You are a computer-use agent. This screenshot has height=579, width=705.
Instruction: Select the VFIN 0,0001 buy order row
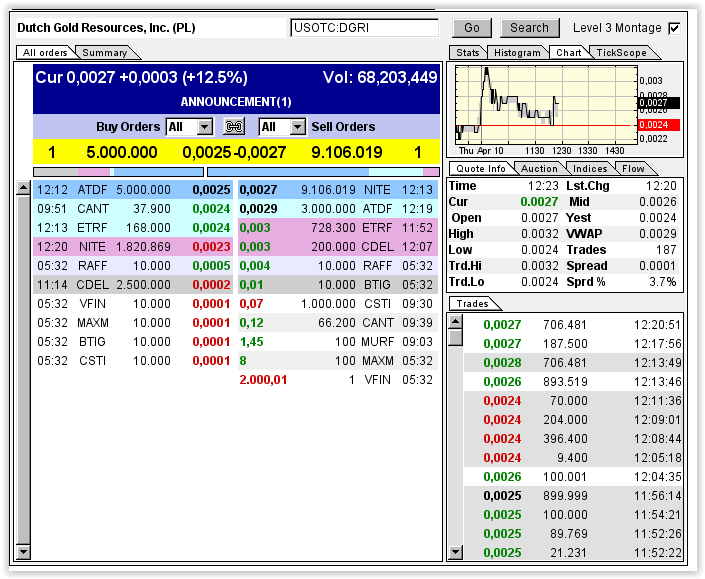click(x=133, y=304)
